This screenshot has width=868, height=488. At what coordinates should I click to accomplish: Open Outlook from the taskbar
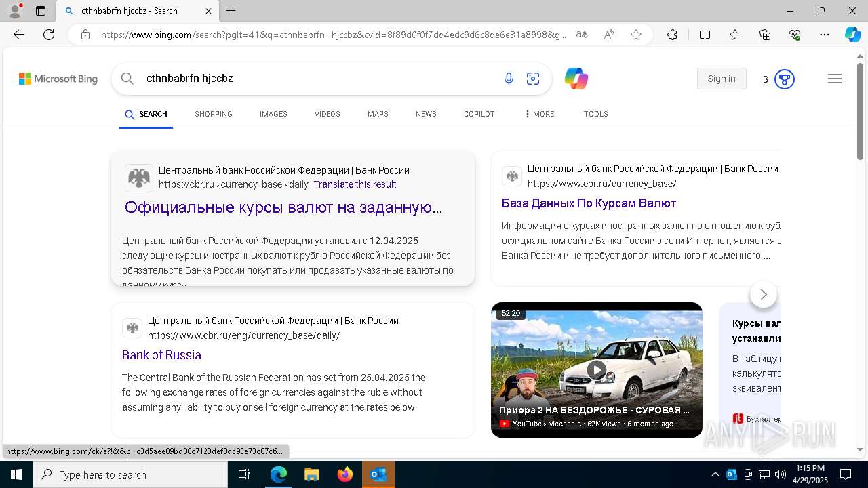[x=378, y=474]
